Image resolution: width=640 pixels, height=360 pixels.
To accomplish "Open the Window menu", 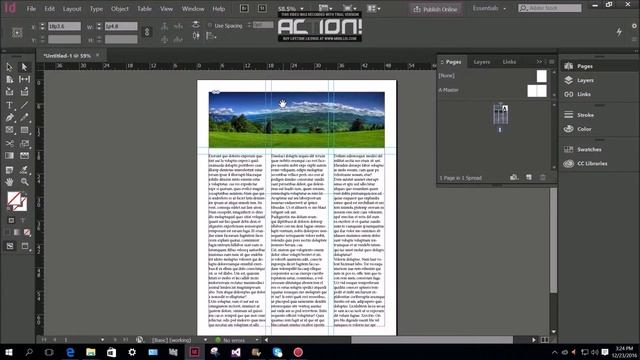I will [x=193, y=9].
